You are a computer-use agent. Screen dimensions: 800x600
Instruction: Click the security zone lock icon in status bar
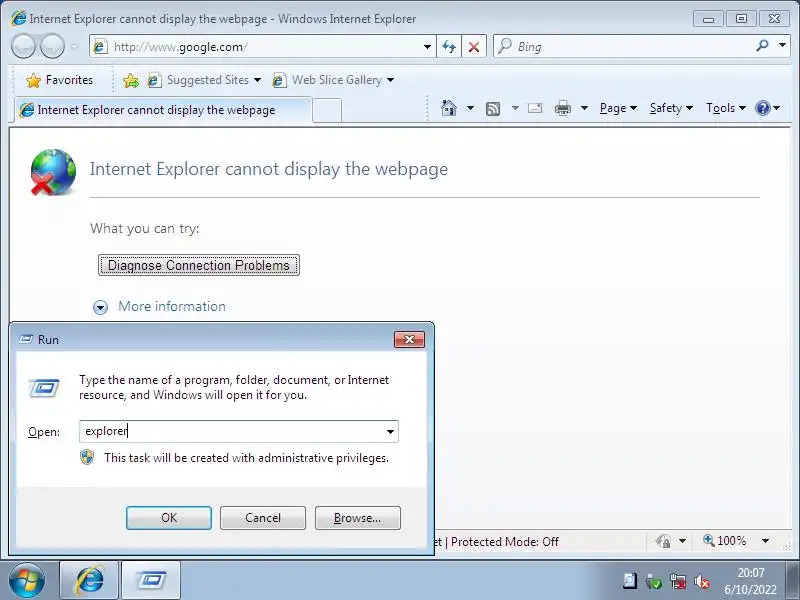coord(664,541)
